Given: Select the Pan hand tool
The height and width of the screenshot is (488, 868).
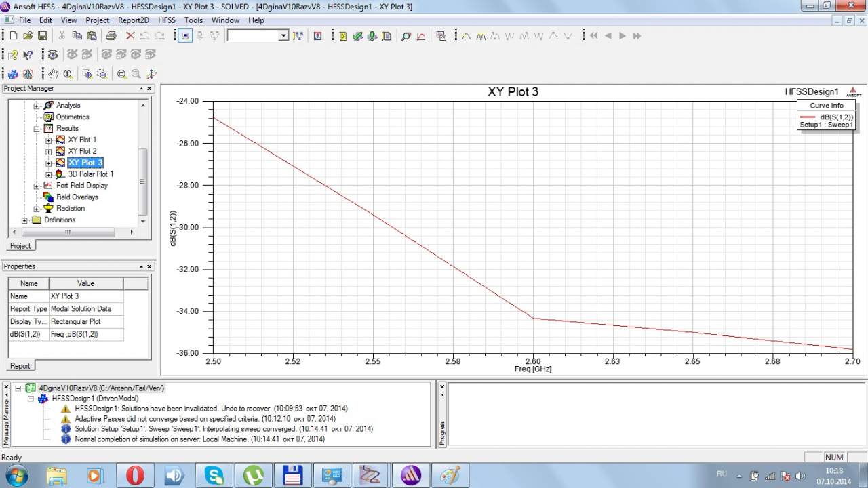Looking at the screenshot, I should tap(53, 74).
